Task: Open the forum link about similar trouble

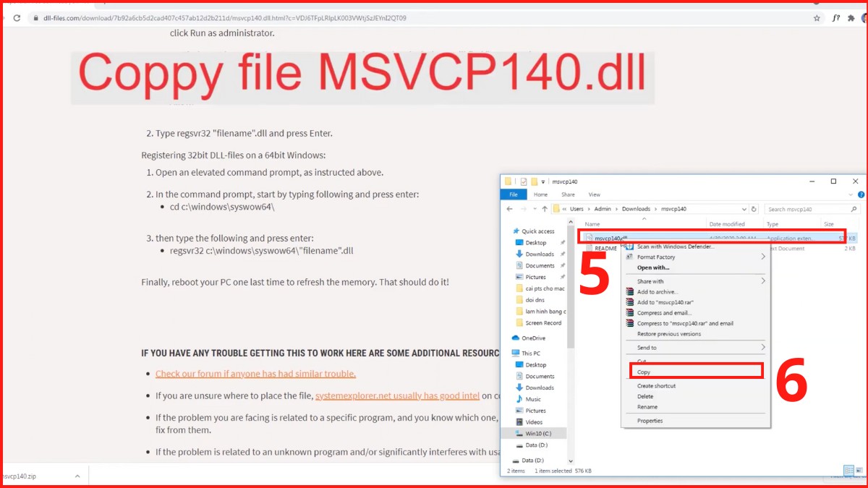Action: (x=255, y=374)
